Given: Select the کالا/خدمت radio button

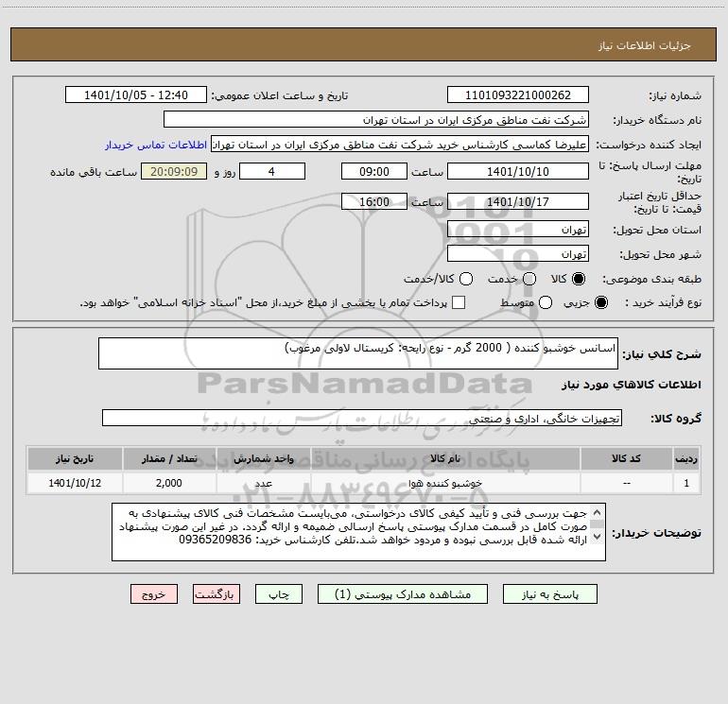Looking at the screenshot, I should (466, 279).
